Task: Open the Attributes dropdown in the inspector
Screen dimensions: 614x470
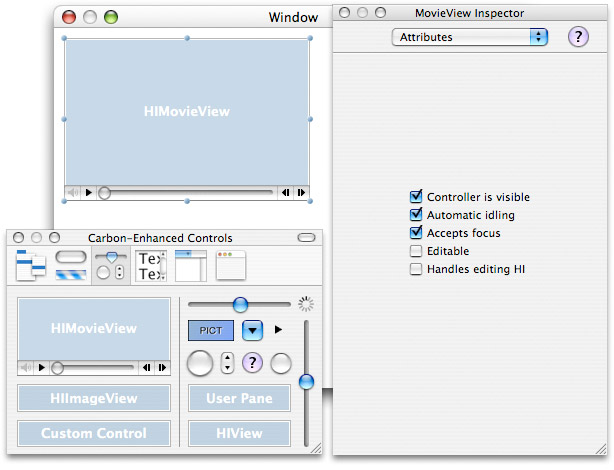Action: [x=469, y=37]
